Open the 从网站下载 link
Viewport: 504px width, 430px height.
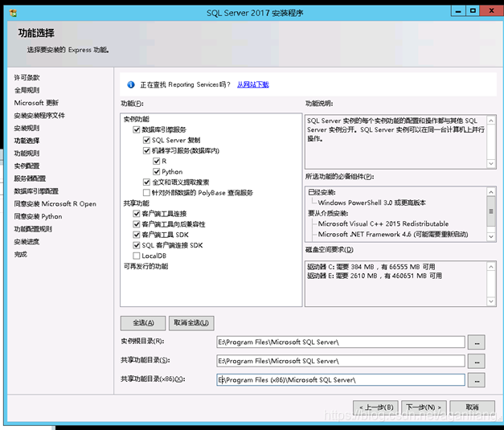[x=253, y=84]
